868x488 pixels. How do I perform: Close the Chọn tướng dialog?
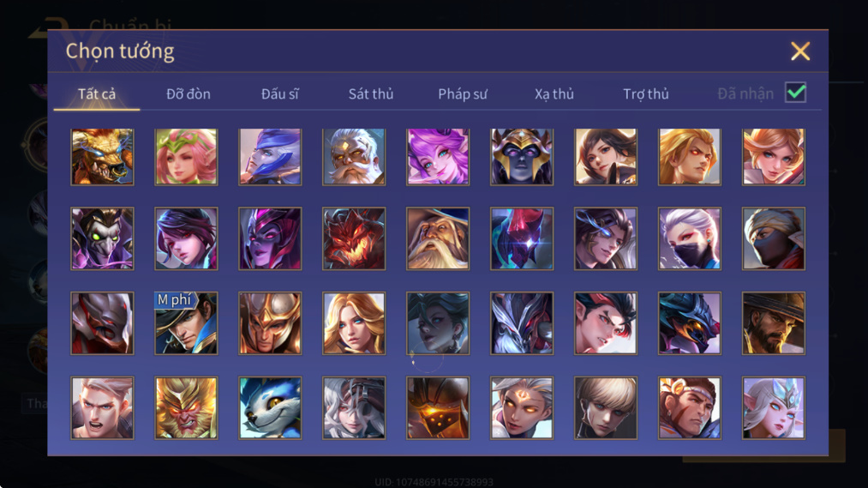point(800,51)
